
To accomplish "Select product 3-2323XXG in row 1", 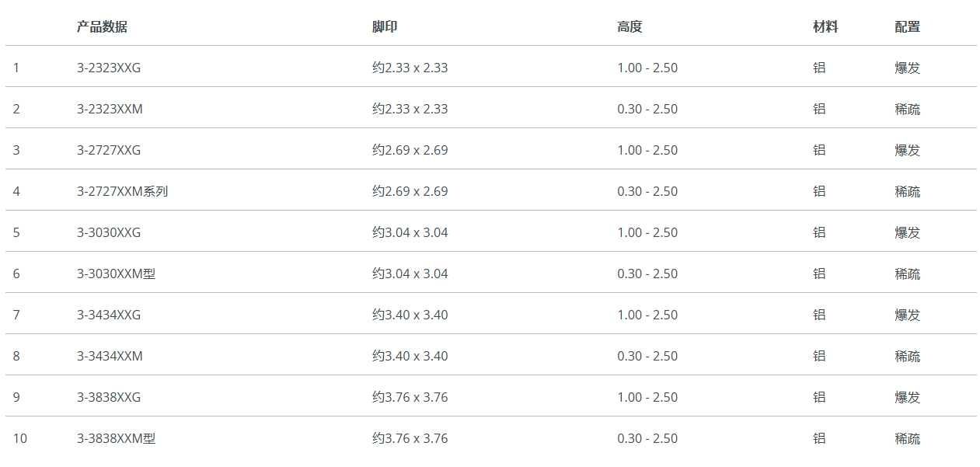I will pyautogui.click(x=109, y=68).
